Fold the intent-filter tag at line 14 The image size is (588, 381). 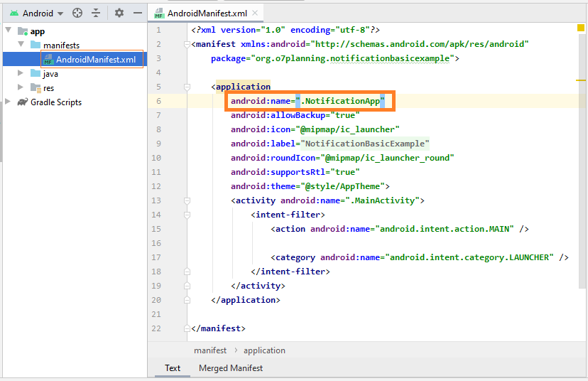pos(187,215)
